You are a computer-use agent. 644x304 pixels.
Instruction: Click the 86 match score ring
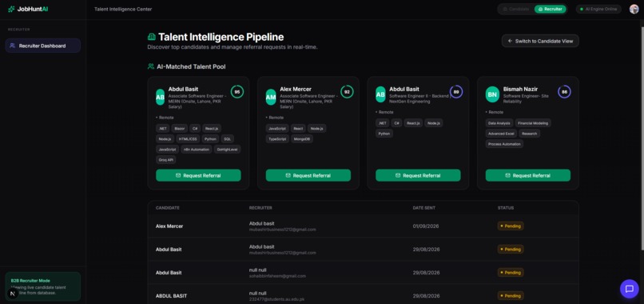click(564, 92)
